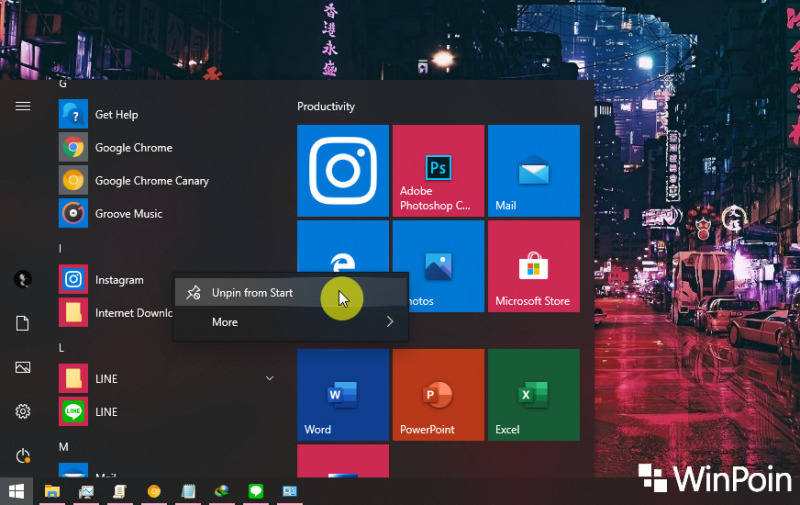Click the Power button in Start sidebar
This screenshot has width=800, height=505.
click(22, 455)
